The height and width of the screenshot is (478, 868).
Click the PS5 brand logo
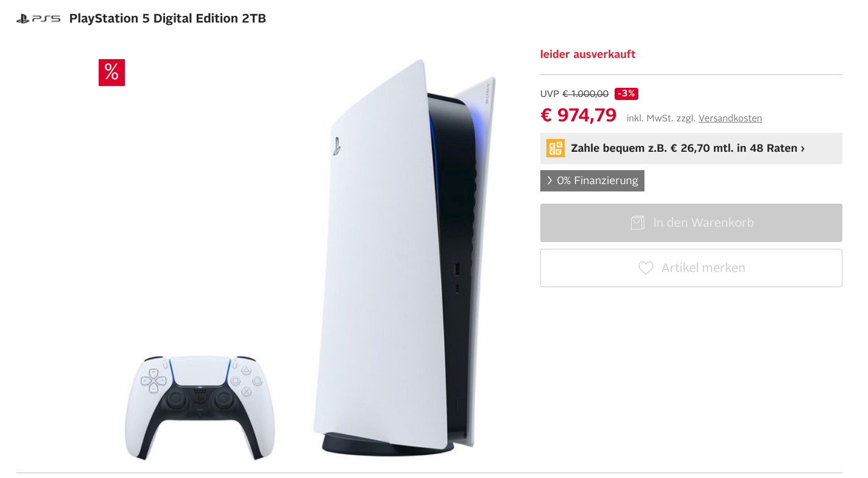[38, 18]
